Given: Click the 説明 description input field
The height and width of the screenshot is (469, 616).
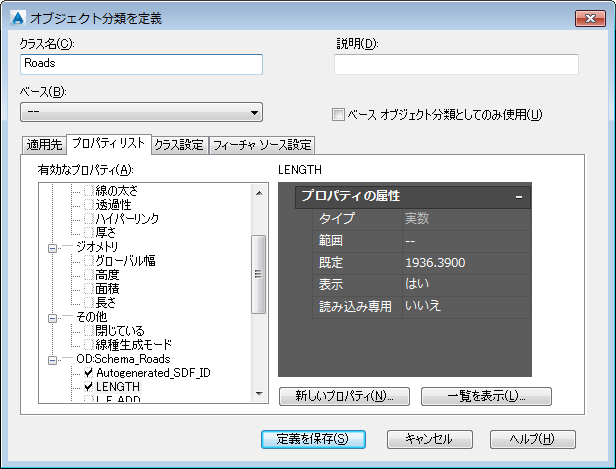Looking at the screenshot, I should pos(456,64).
